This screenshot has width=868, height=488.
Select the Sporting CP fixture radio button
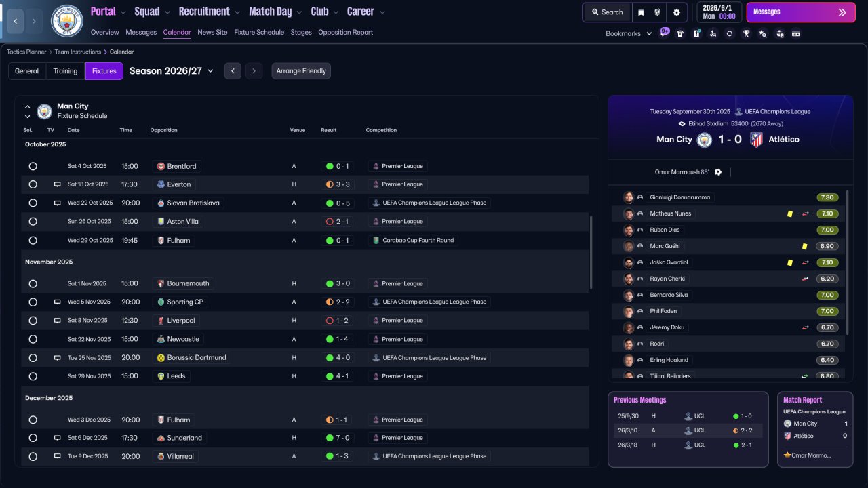33,302
